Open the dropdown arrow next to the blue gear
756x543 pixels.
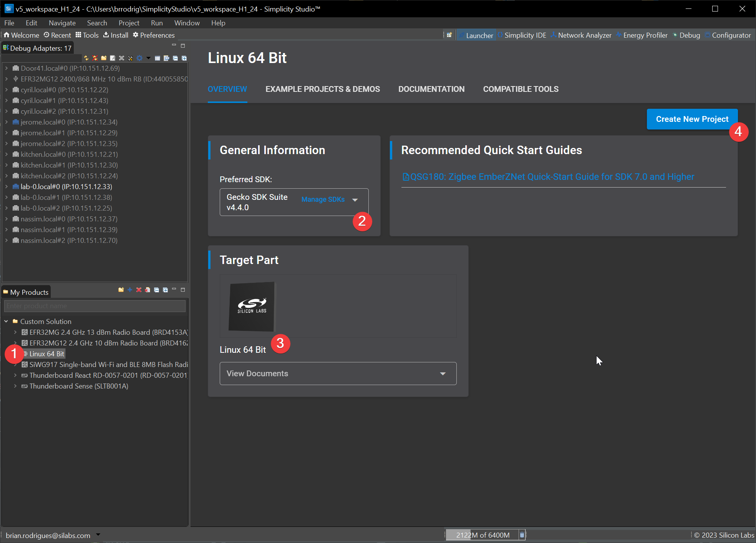pos(148,58)
